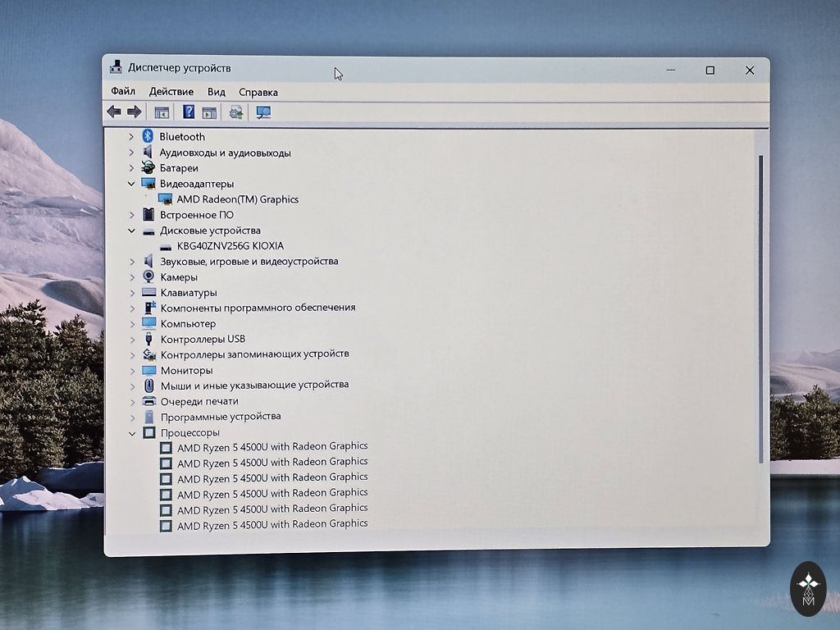Select the AMD Radeon(TM) Graphics adapter

pos(237,199)
